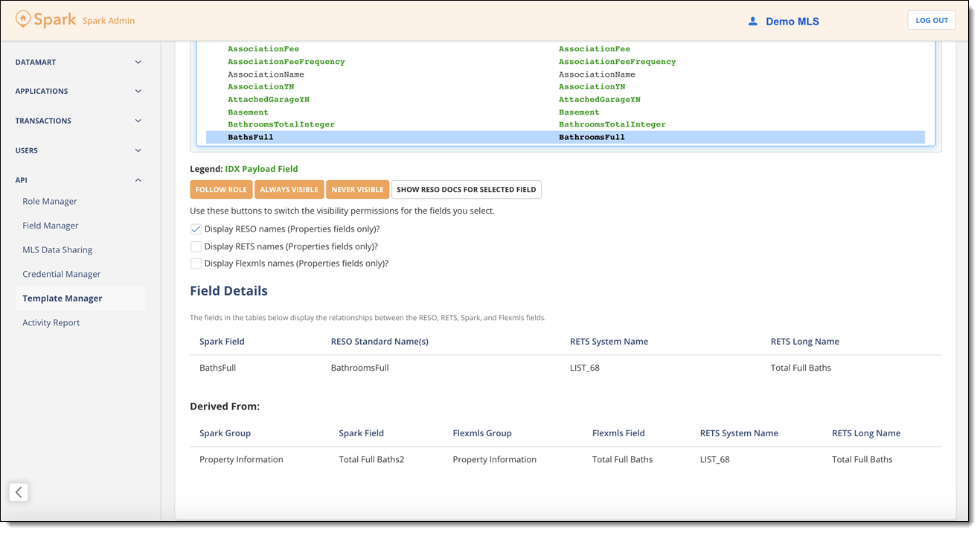The height and width of the screenshot is (533, 980).
Task: Select Basement in the left column
Action: (248, 112)
